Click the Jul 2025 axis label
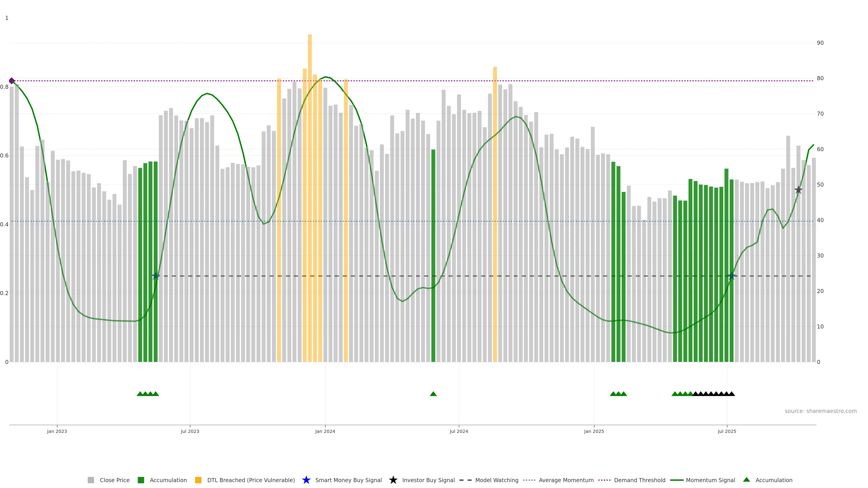 [727, 432]
